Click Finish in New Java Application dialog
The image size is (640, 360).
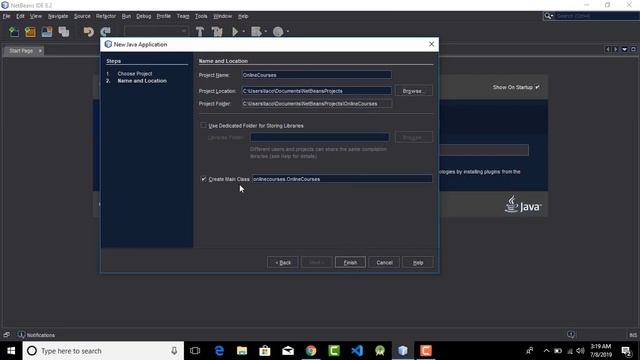(350, 262)
